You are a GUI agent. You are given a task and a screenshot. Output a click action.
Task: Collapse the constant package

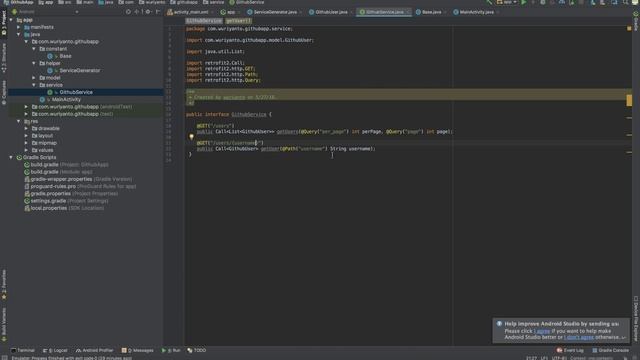(x=34, y=49)
